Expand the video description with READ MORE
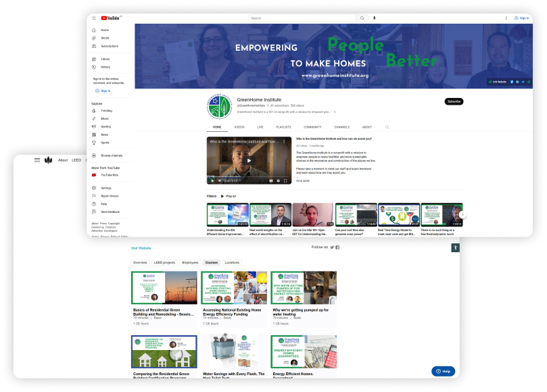 303,181
